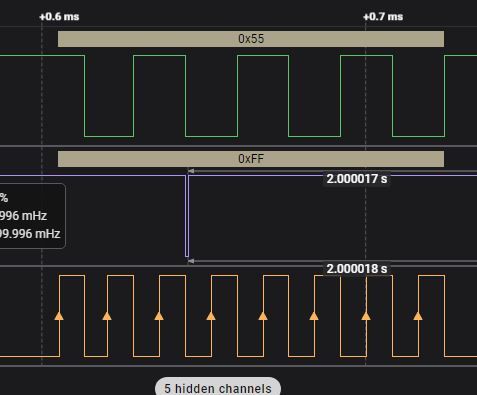Click the 2.000018 s measurement label

[x=357, y=269]
